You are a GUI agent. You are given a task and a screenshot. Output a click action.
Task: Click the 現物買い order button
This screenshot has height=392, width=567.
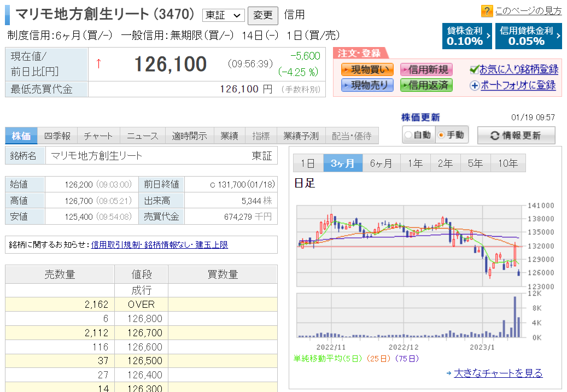tap(367, 69)
